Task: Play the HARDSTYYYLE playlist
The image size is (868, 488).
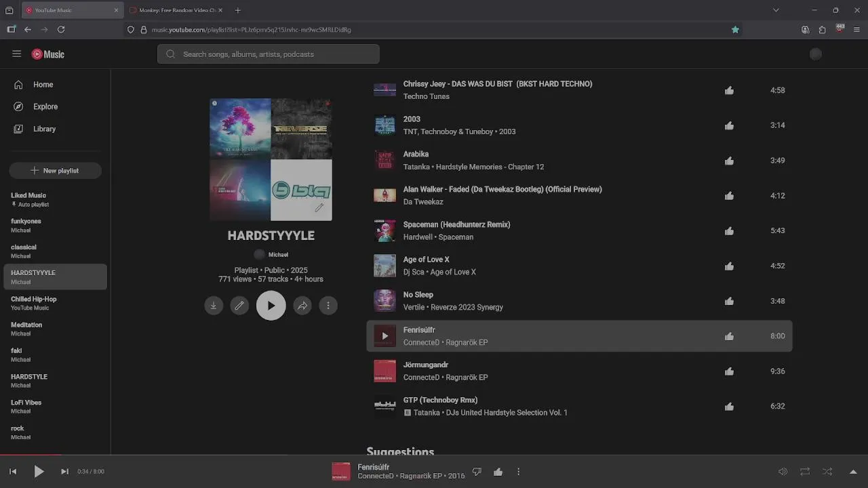Action: click(271, 306)
